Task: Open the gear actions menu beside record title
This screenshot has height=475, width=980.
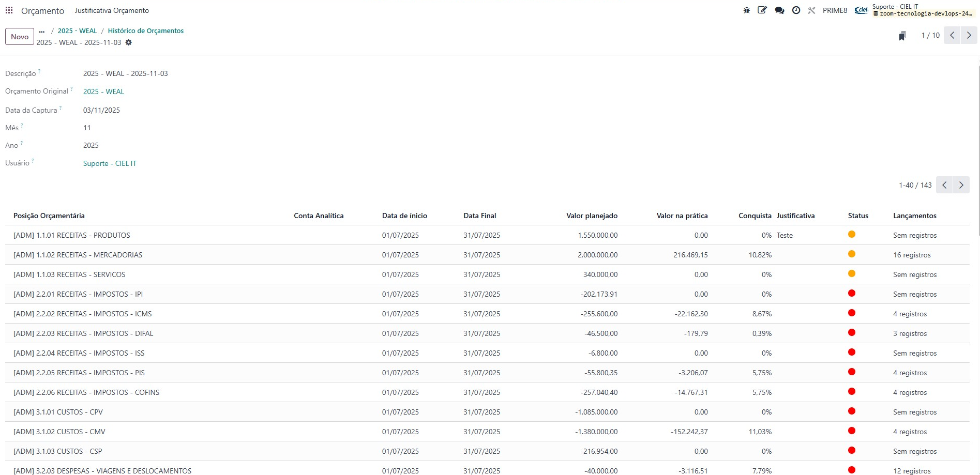Action: [129, 42]
